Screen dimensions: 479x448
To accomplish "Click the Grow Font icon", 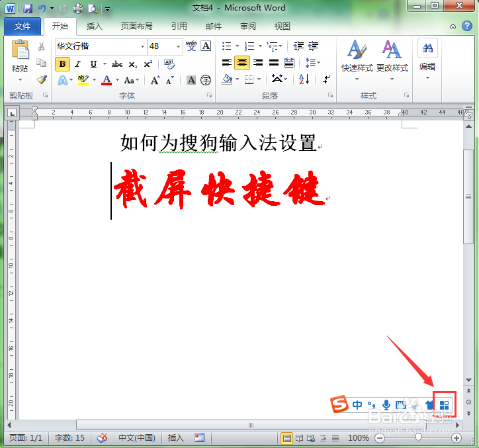I will [x=155, y=80].
